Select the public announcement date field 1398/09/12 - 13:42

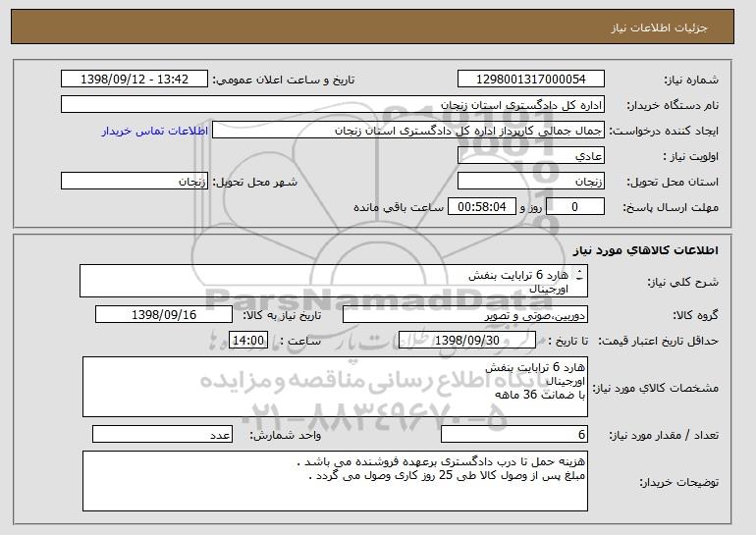click(135, 80)
